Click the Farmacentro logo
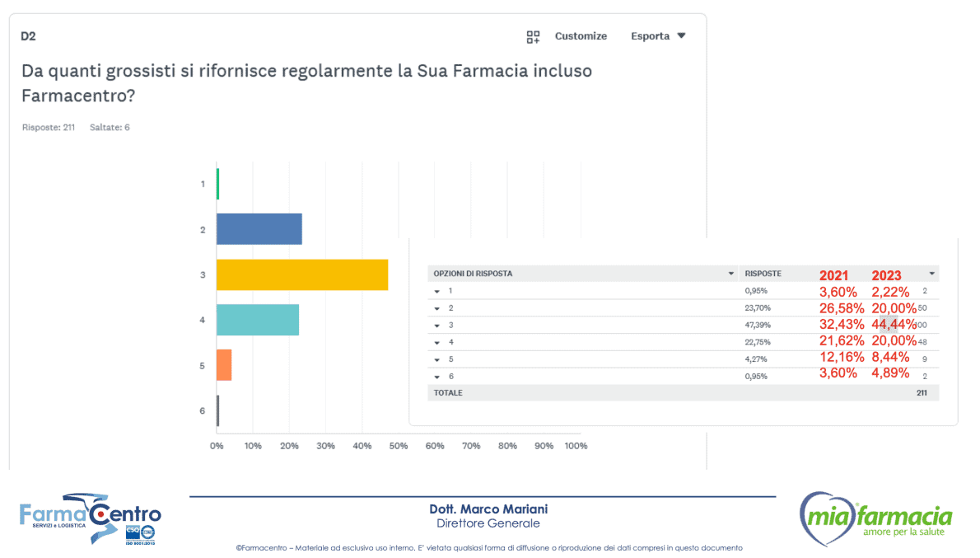 click(x=90, y=518)
